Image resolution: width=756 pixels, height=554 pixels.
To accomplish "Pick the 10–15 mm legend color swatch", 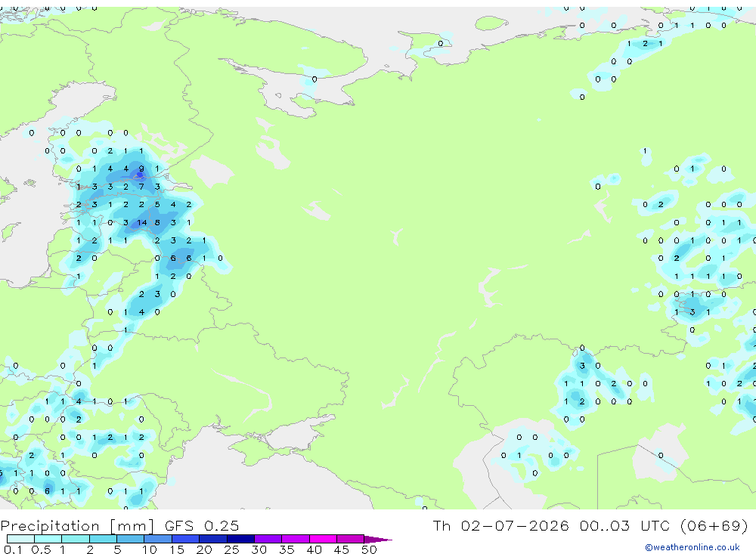I will 158,539.
